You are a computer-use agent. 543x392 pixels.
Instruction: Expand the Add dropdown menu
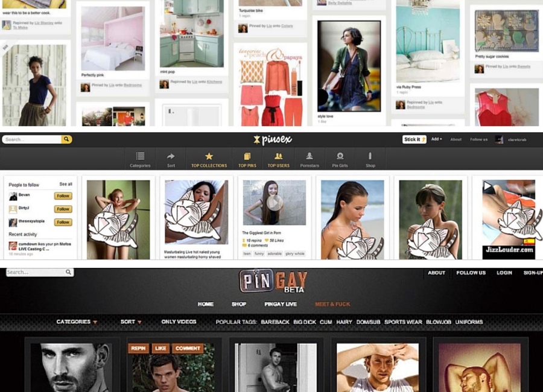[x=436, y=139]
